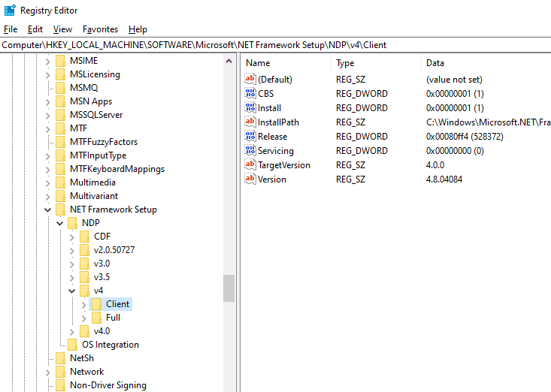This screenshot has width=551, height=392.
Task: Select the Multivariant tree key
Action: [94, 196]
